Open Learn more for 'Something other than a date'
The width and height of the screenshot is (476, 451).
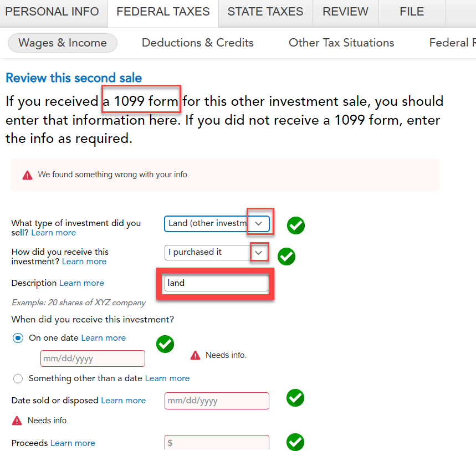coord(167,378)
